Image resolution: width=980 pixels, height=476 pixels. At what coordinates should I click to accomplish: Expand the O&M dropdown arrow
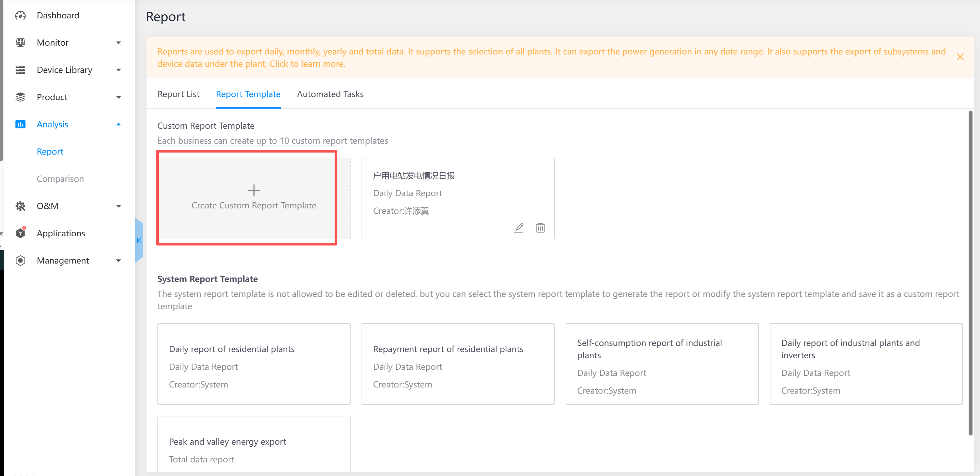pos(118,206)
